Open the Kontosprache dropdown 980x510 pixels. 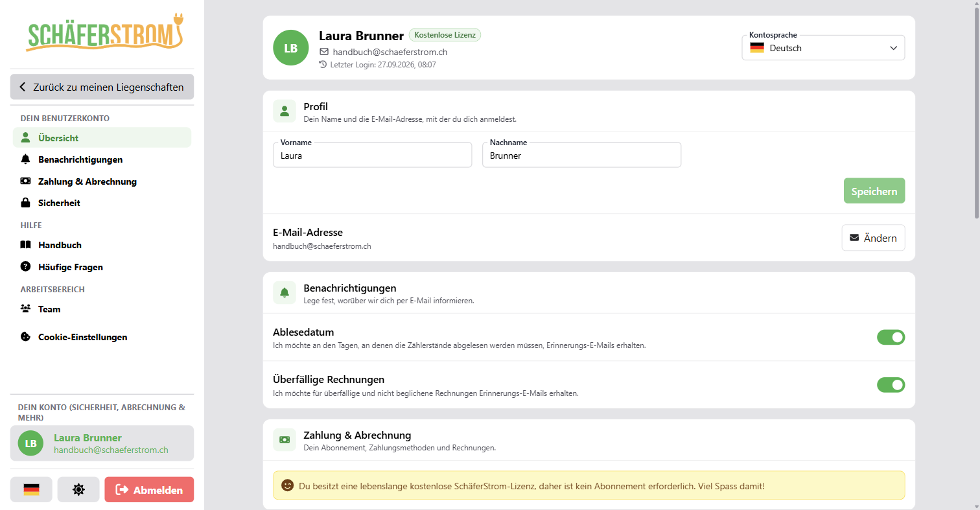pyautogui.click(x=823, y=48)
